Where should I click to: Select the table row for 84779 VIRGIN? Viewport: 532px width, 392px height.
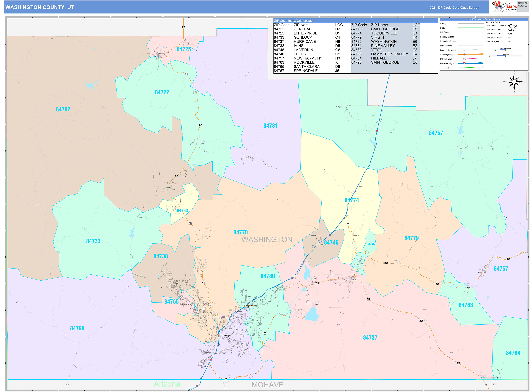[386, 38]
